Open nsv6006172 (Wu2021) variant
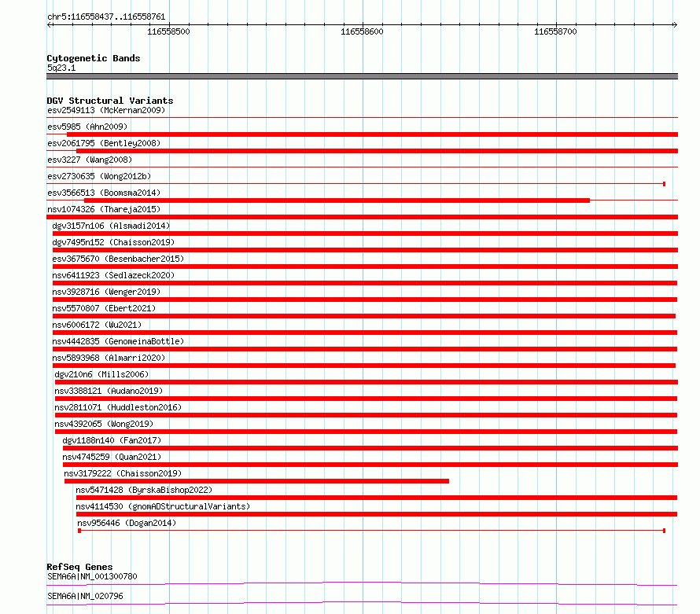Screen dimensions: 700x614 pos(97,325)
